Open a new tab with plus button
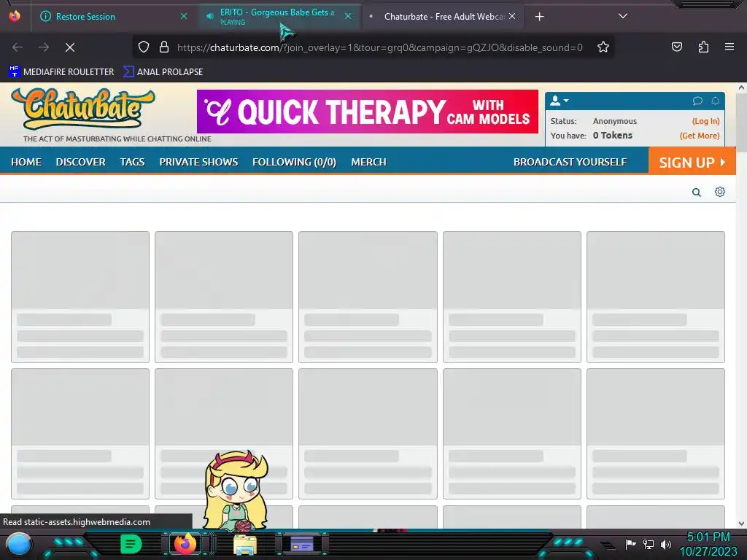 pyautogui.click(x=539, y=17)
